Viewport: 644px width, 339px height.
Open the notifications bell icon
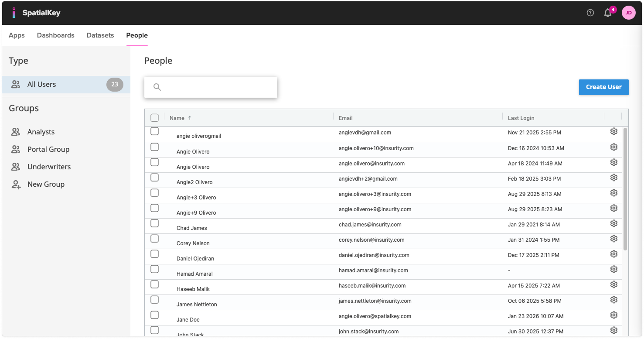607,13
